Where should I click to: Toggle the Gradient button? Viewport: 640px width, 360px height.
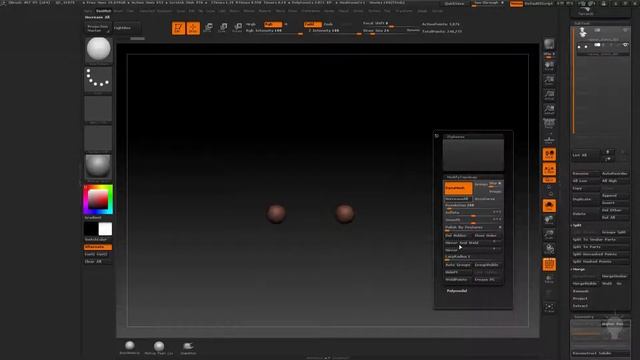click(98, 218)
